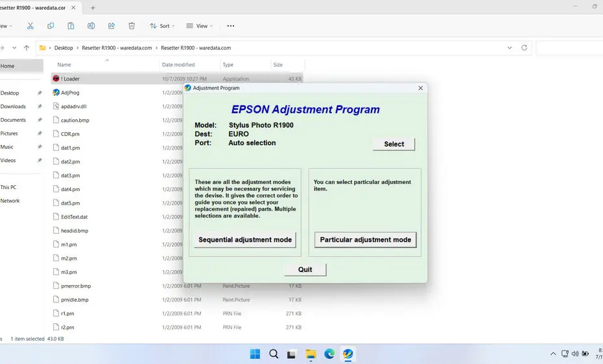Open the Sort dropdown in Explorer
The height and width of the screenshot is (364, 603).
pyautogui.click(x=162, y=26)
